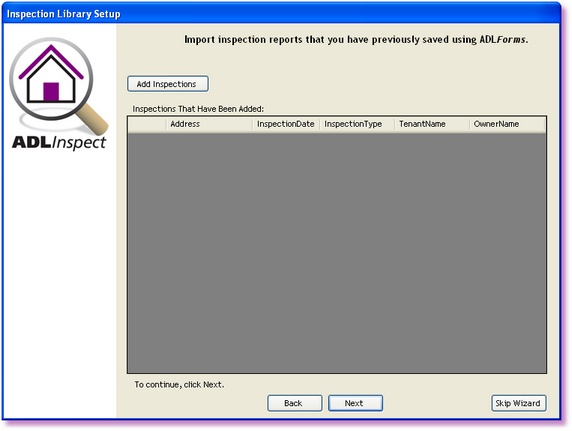This screenshot has height=431, width=572.
Task: Go back with the Back button
Action: pyautogui.click(x=294, y=403)
